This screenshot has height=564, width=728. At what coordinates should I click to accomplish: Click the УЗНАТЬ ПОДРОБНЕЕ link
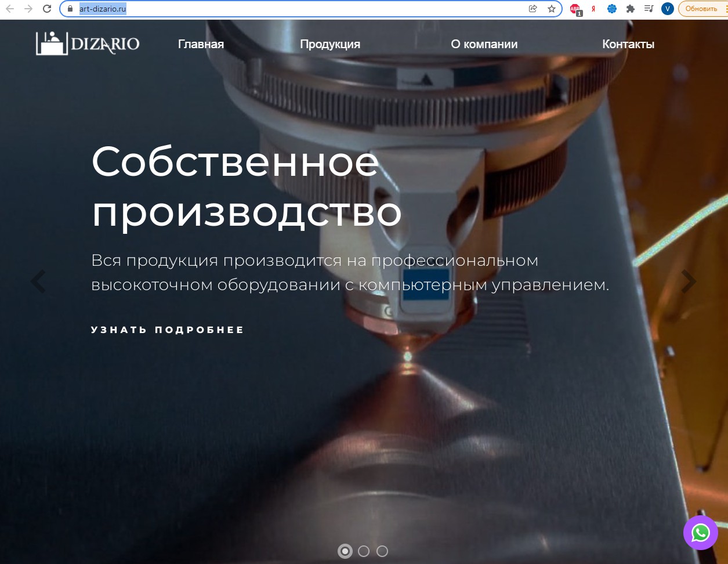pos(168,330)
